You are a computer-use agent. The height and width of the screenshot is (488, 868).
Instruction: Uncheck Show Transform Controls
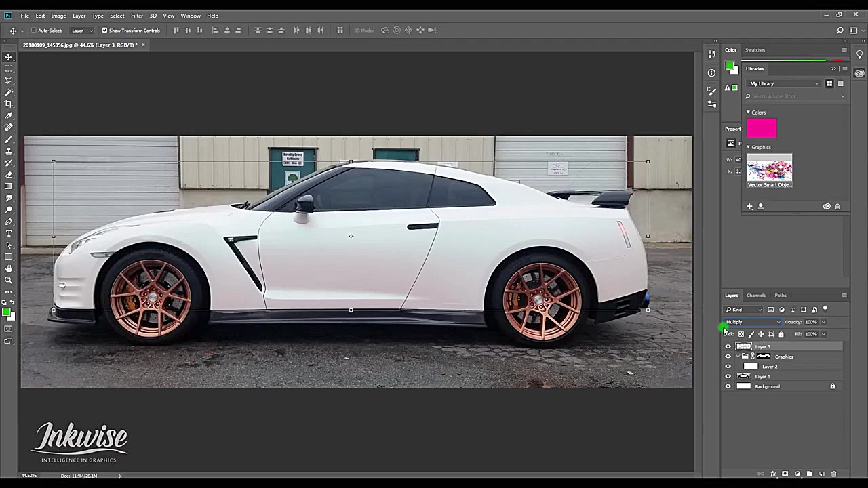coord(104,30)
